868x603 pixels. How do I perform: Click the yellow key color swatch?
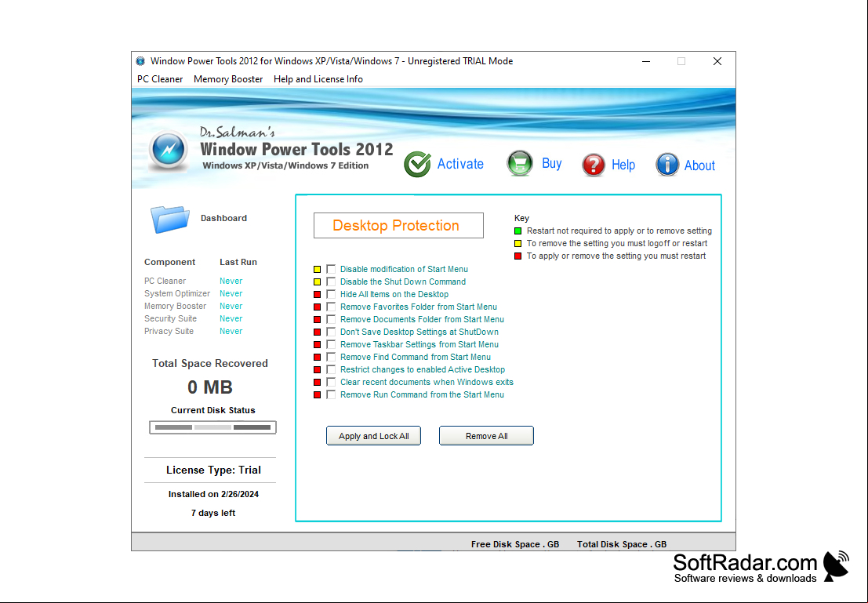click(518, 244)
